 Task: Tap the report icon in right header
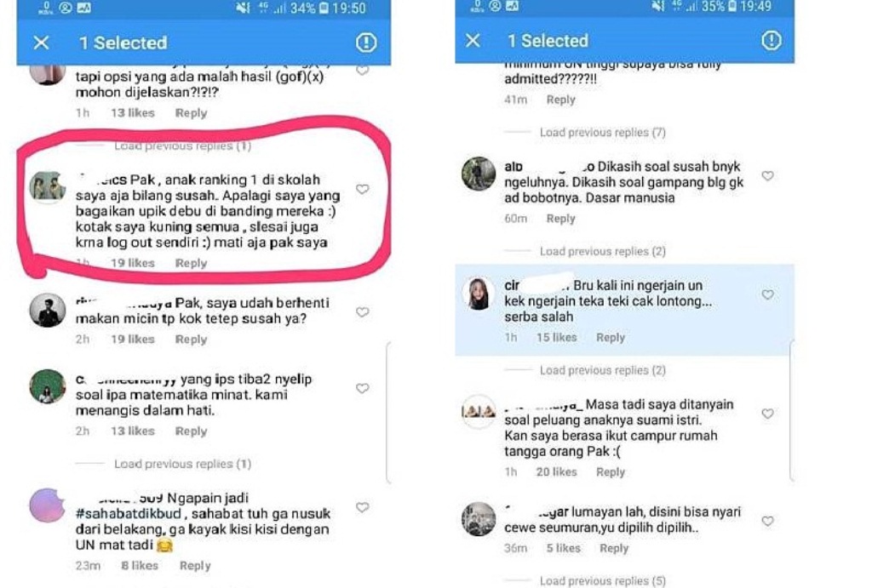[771, 40]
